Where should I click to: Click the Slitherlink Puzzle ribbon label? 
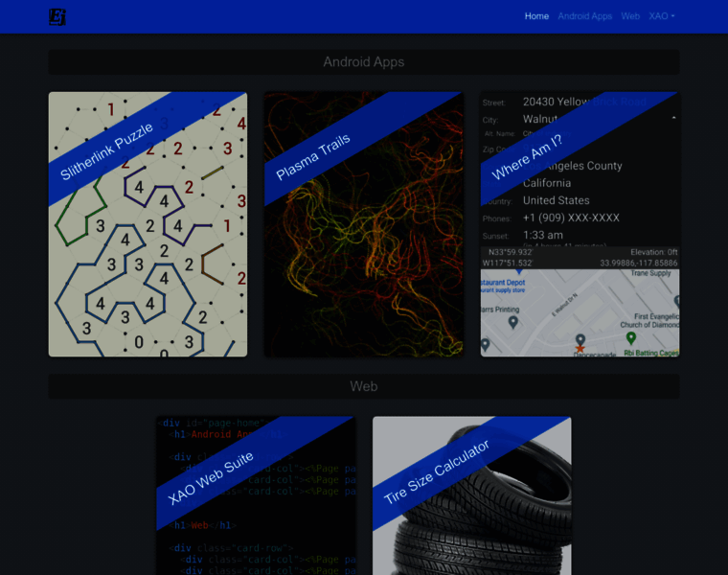tap(106, 151)
